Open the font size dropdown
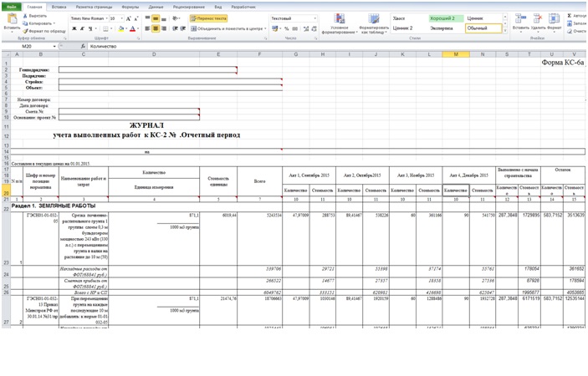This screenshot has height=376, width=588. coord(121,18)
